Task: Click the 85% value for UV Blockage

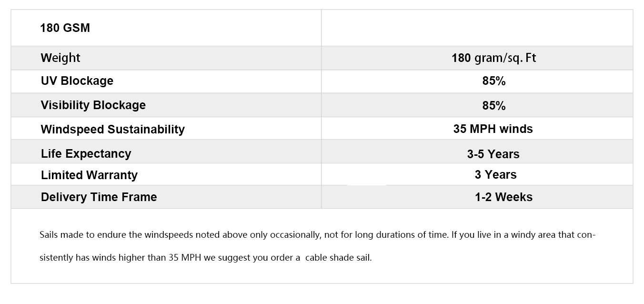Action: pos(493,81)
